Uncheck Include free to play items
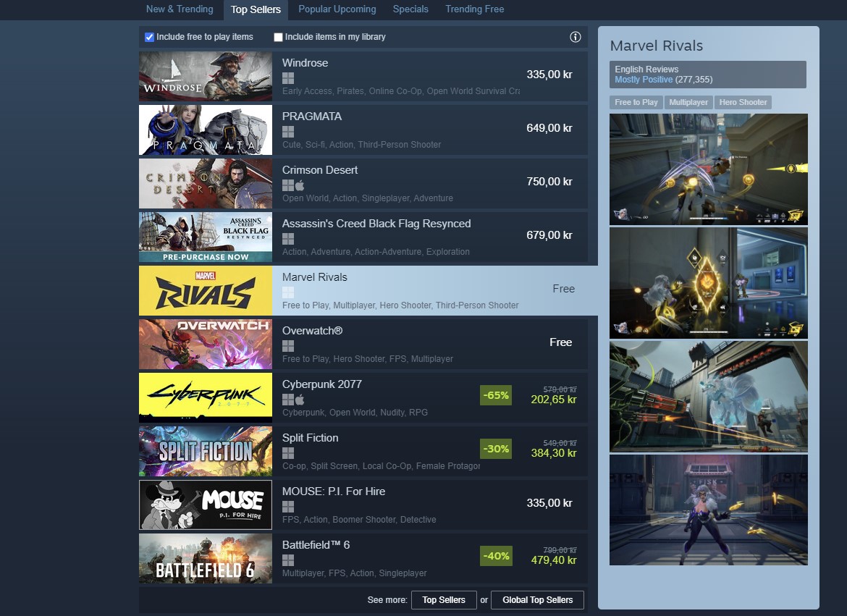The image size is (847, 616). (x=150, y=38)
